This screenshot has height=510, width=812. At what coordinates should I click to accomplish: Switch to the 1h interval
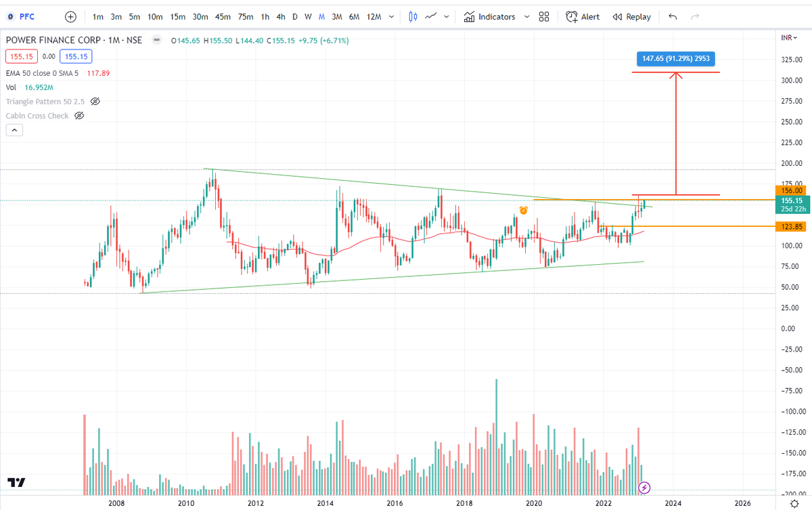click(265, 16)
